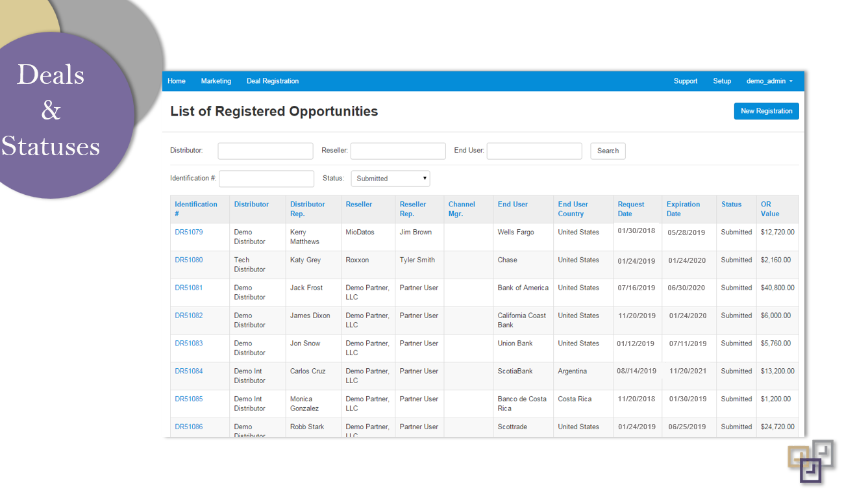Open registration DR51086
This screenshot has height=500, width=868.
point(188,427)
